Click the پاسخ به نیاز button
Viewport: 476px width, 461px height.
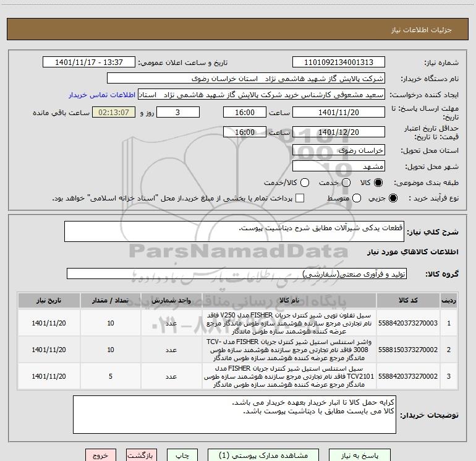[x=360, y=455]
